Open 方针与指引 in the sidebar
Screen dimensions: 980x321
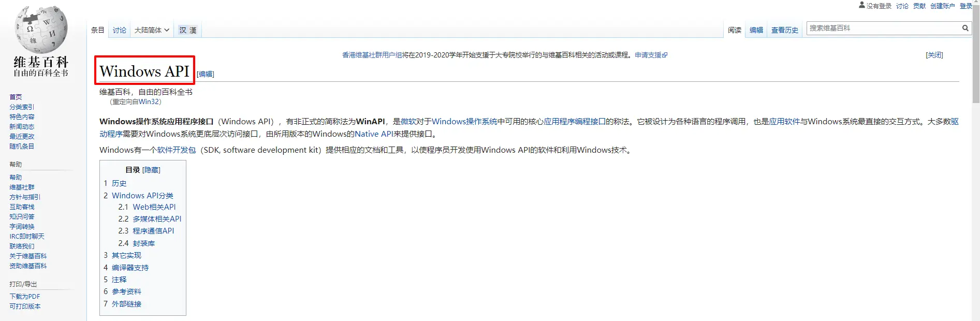pyautogui.click(x=25, y=197)
